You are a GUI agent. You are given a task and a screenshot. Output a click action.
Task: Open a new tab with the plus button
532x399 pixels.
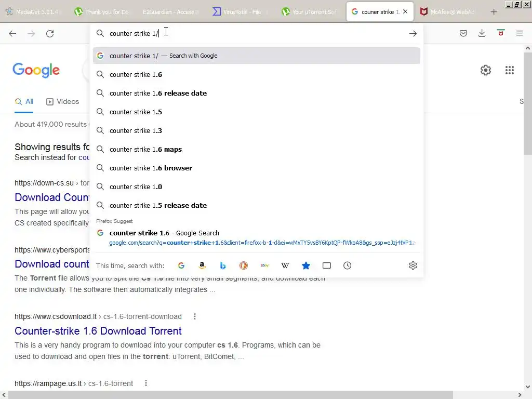tap(494, 12)
